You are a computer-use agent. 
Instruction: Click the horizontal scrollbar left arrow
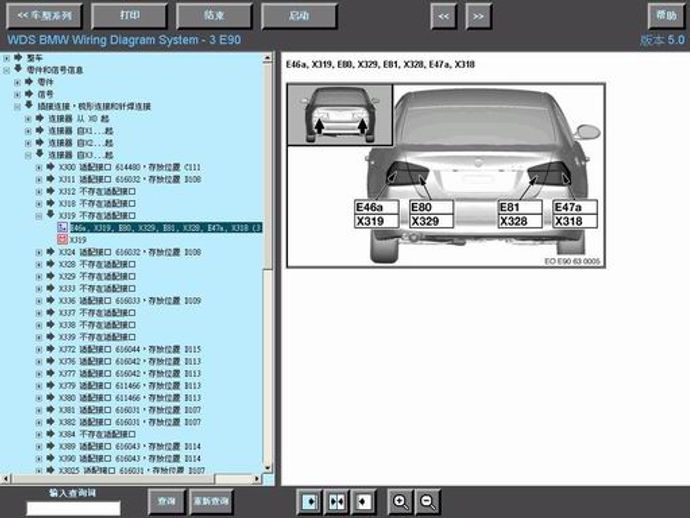pyautogui.click(x=5, y=478)
